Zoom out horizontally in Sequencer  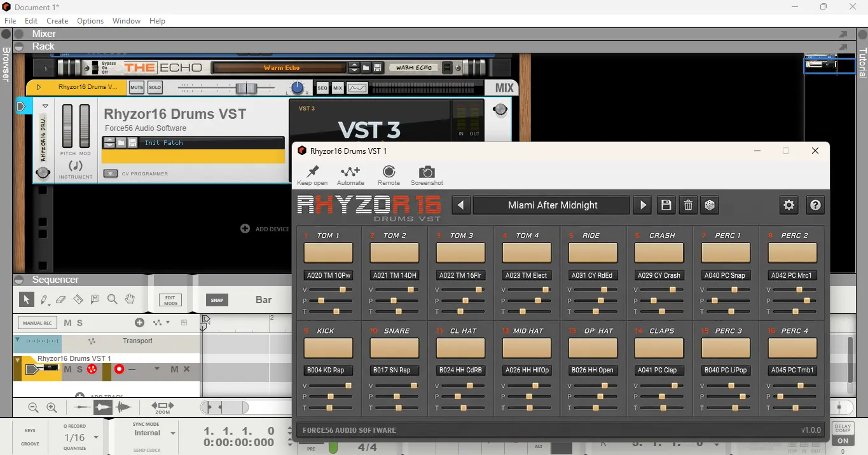coord(34,407)
